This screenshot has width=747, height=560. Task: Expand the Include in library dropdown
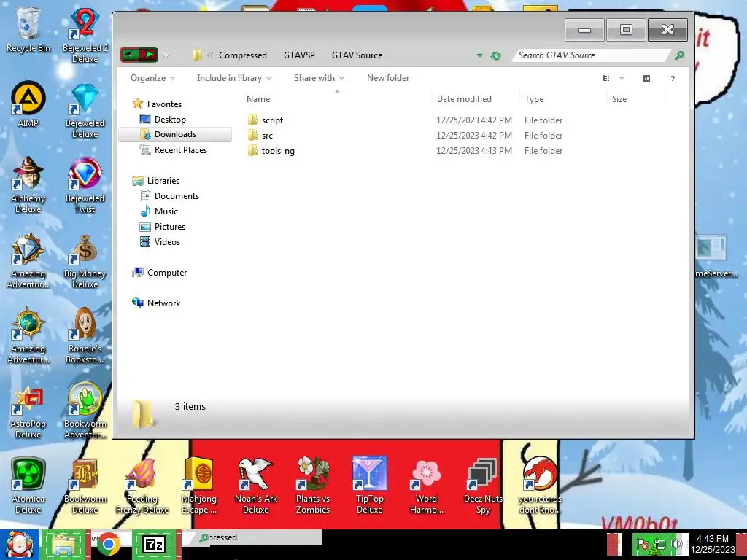[234, 78]
